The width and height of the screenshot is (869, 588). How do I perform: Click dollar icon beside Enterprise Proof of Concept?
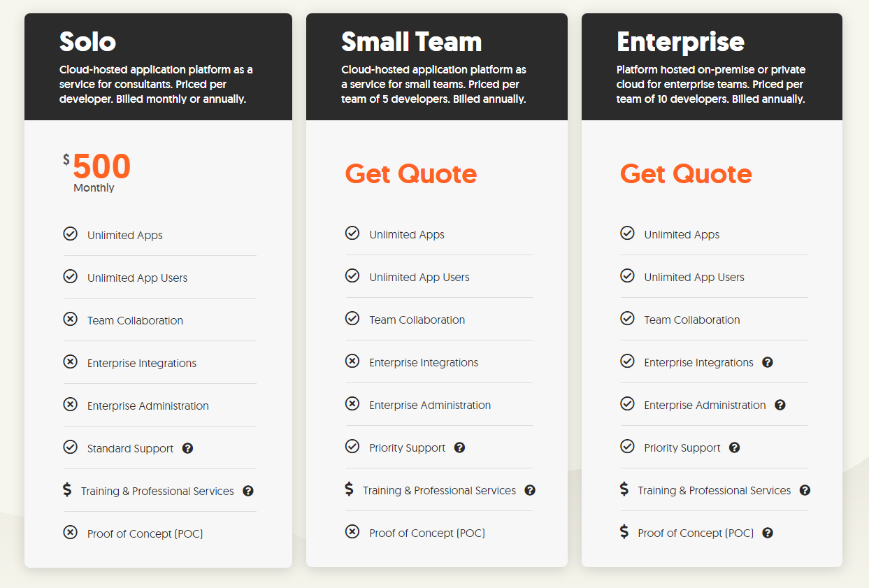[x=624, y=532]
